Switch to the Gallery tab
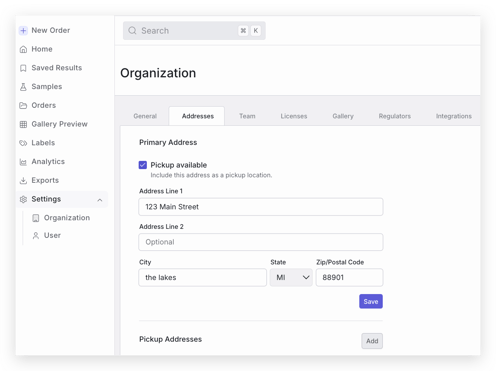The image size is (496, 371). (x=343, y=116)
